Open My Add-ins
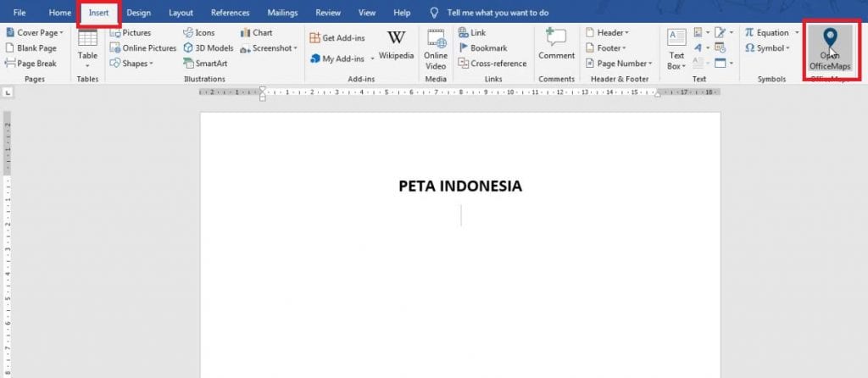The width and height of the screenshot is (868, 378). (x=342, y=58)
